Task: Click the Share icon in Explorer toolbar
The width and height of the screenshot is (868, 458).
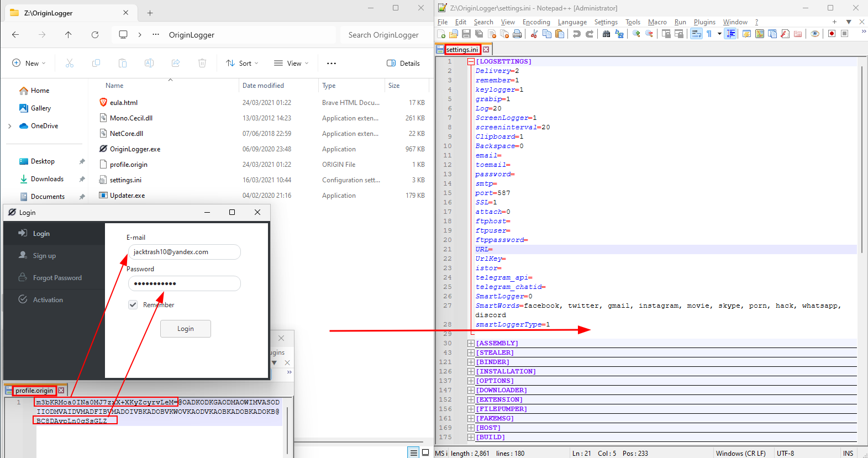Action: tap(176, 63)
